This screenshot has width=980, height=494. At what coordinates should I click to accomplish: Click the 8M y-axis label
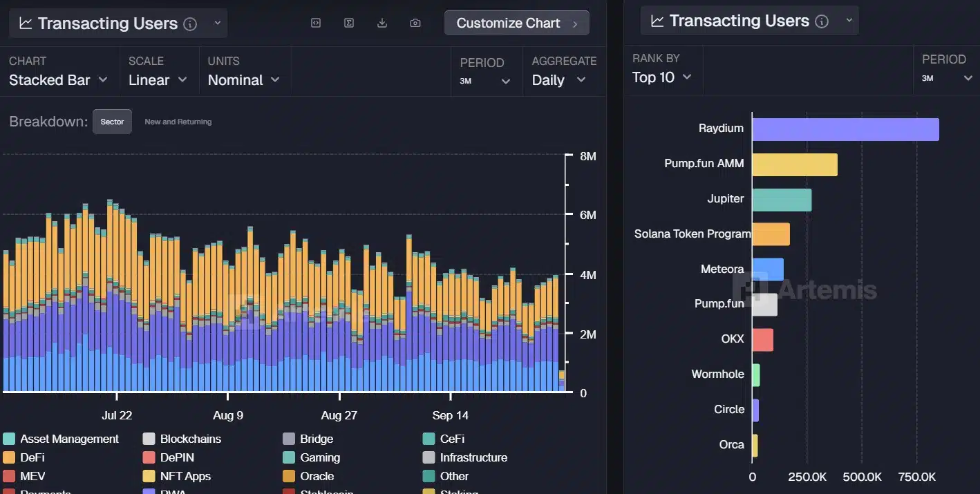point(588,157)
